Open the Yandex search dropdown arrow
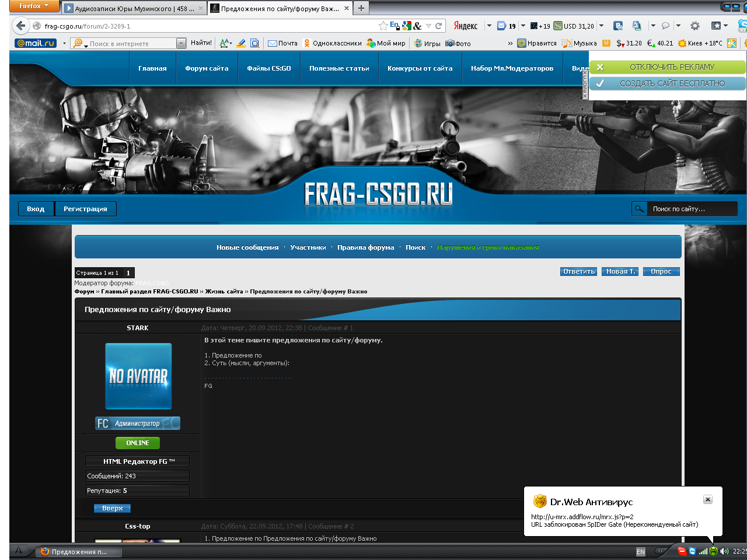 (489, 26)
